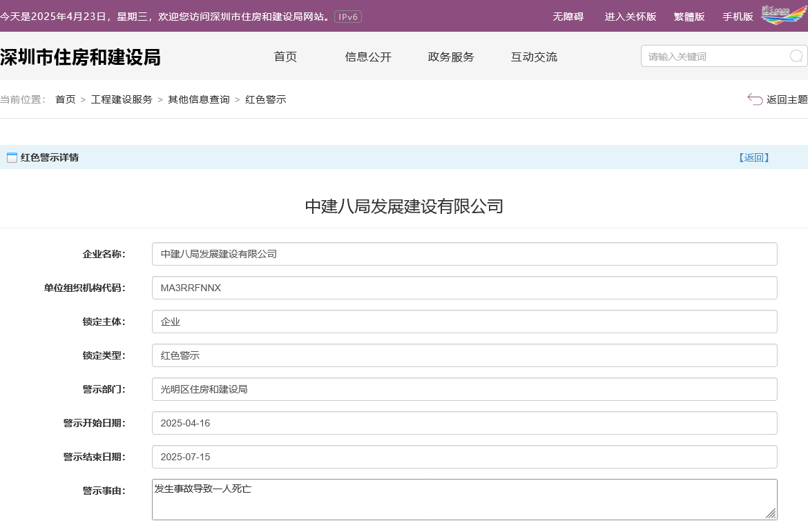Screen dimensions: 808x532
Task: Open the 首页 navigation menu
Action: pos(285,57)
